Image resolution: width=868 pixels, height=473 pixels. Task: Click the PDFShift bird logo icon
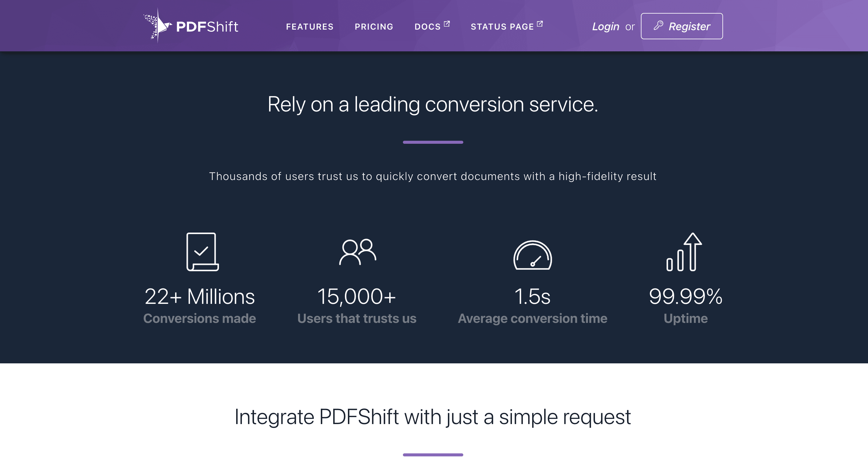click(x=157, y=26)
